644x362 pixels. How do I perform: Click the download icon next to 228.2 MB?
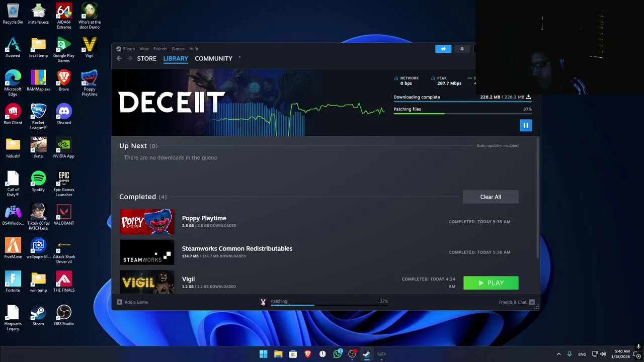coord(528,97)
